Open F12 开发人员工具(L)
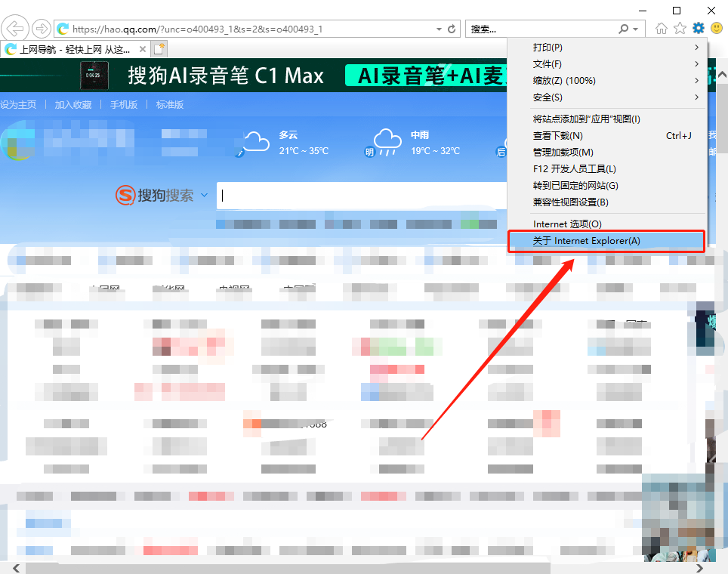This screenshot has height=574, width=728. click(x=607, y=169)
